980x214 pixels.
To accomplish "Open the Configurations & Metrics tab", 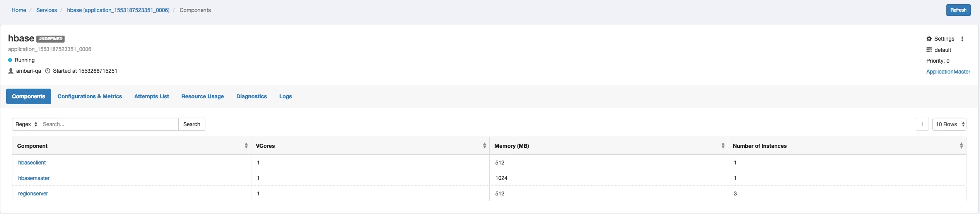I will click(x=90, y=96).
